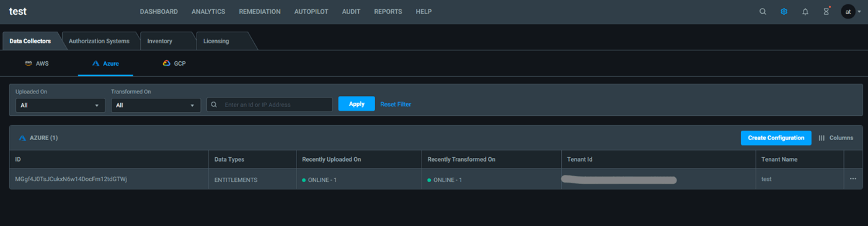
Task: Click the Apply filter button
Action: (356, 104)
